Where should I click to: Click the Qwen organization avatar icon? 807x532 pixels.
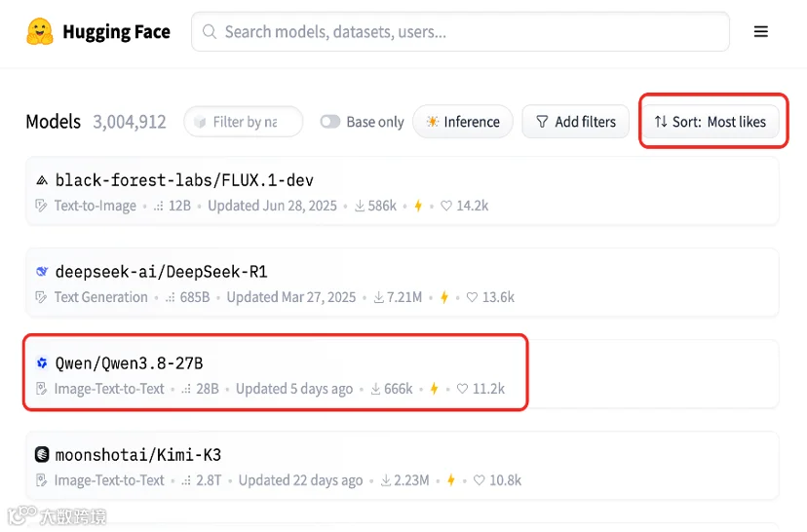[x=42, y=363]
